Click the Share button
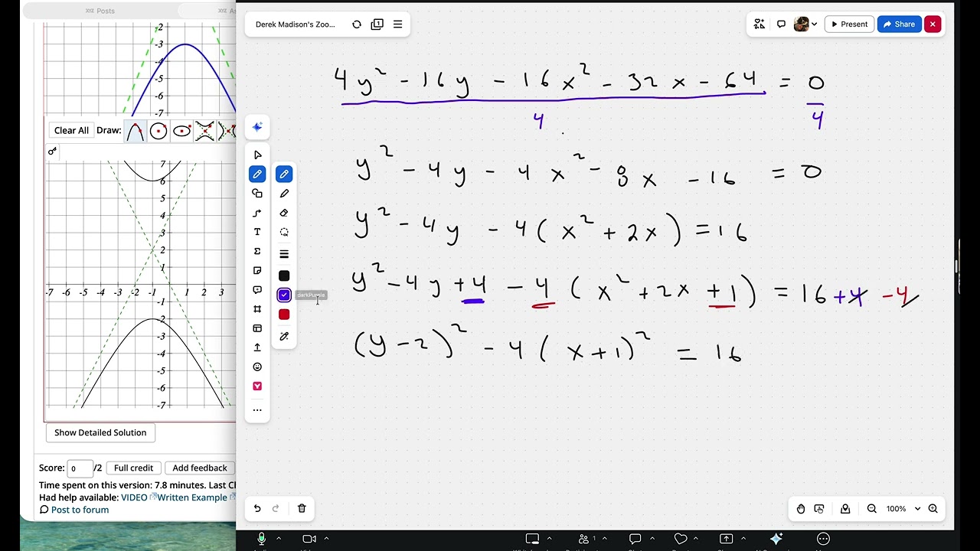This screenshot has width=980, height=551. 900,24
